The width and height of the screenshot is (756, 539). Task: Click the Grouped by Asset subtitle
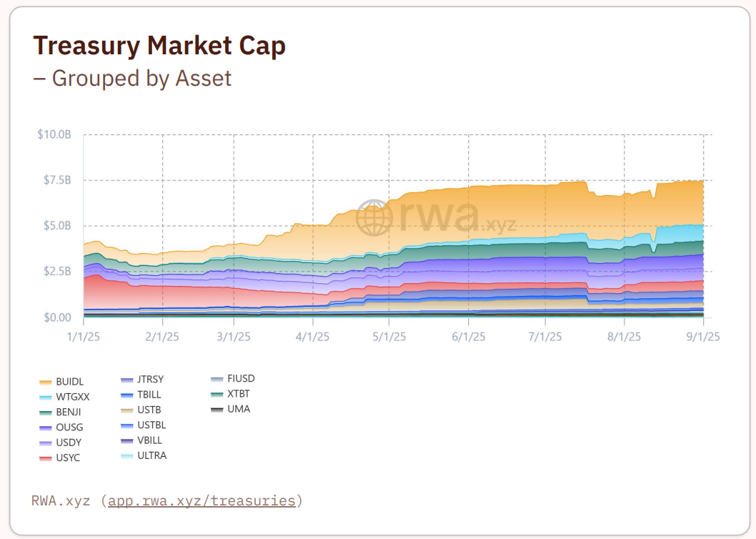[x=132, y=78]
